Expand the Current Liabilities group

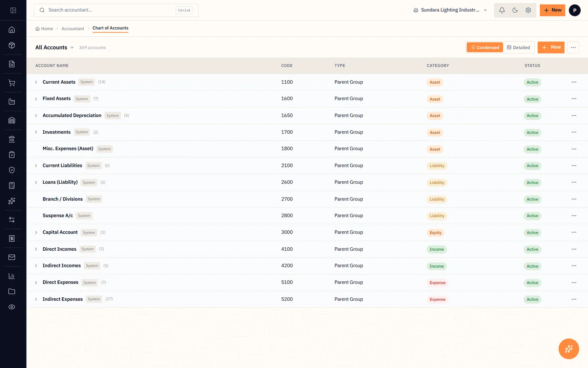[36, 166]
